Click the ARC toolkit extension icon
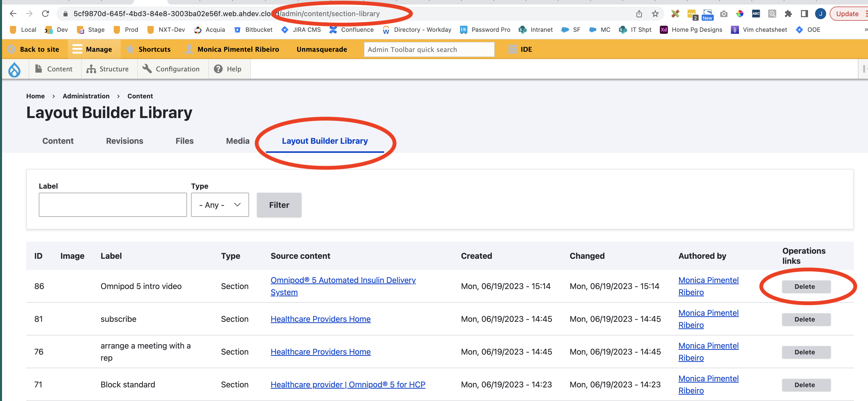Viewport: 868px width, 401px height. [756, 13]
